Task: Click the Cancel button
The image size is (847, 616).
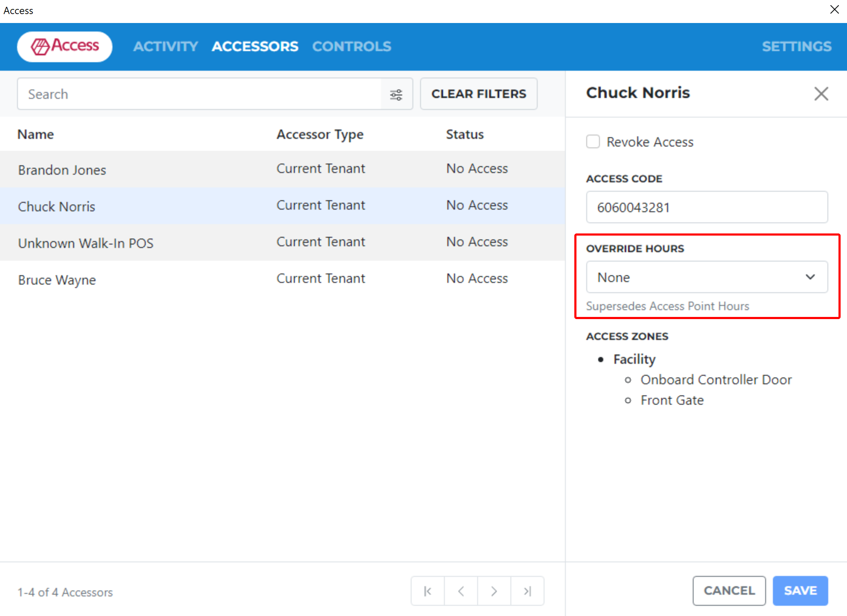Action: pyautogui.click(x=729, y=590)
